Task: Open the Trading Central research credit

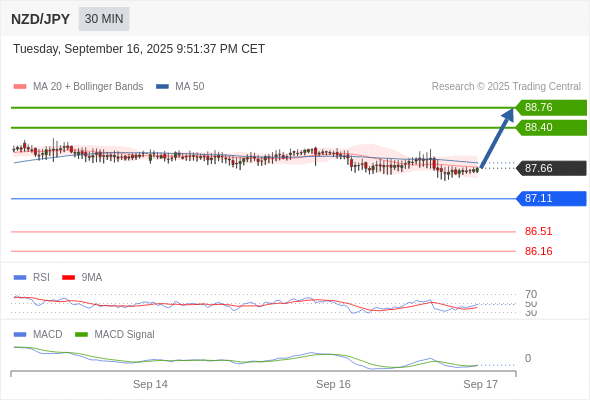Action: coord(506,86)
